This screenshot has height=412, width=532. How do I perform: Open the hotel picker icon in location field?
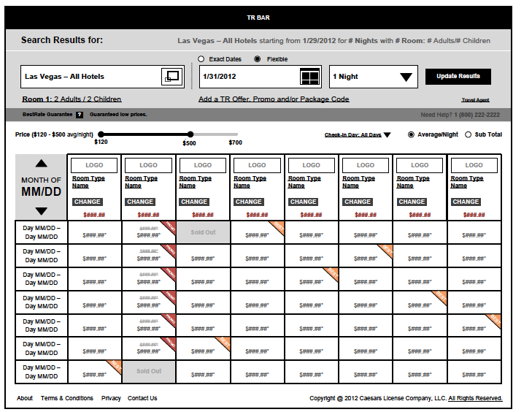click(x=172, y=77)
